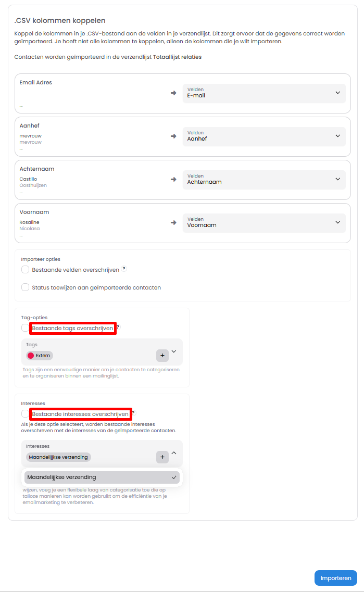Toggle Bestaande interesses overschrijven checkbox
This screenshot has height=592, width=364.
pyautogui.click(x=25, y=414)
